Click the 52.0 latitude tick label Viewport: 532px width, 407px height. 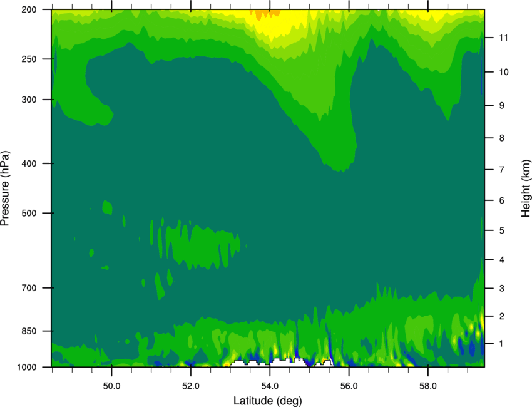[191, 386]
